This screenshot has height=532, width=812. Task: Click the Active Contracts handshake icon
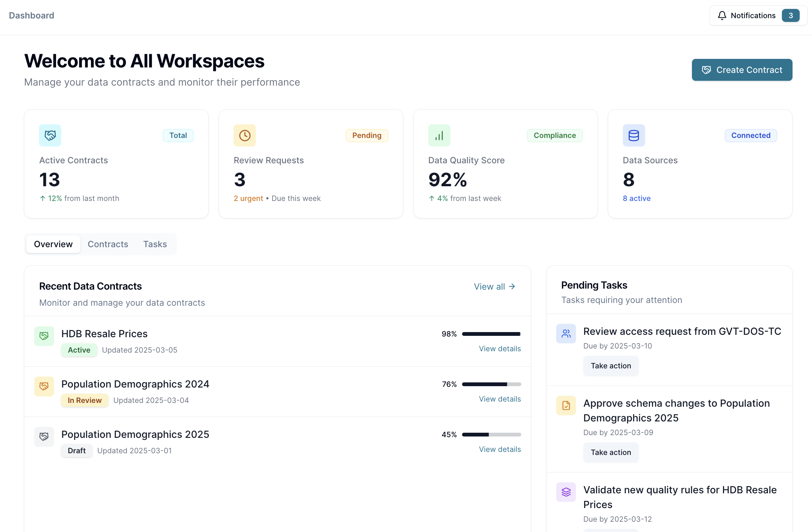coord(50,135)
